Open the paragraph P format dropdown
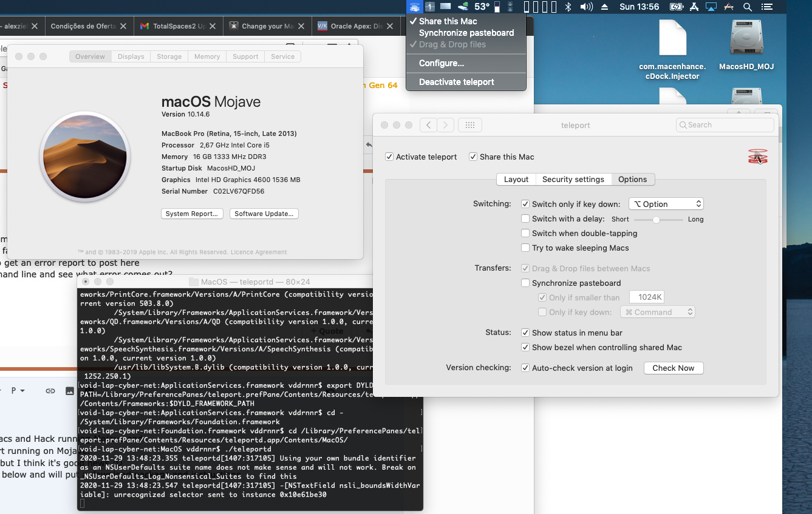Image resolution: width=812 pixels, height=514 pixels. [x=18, y=391]
